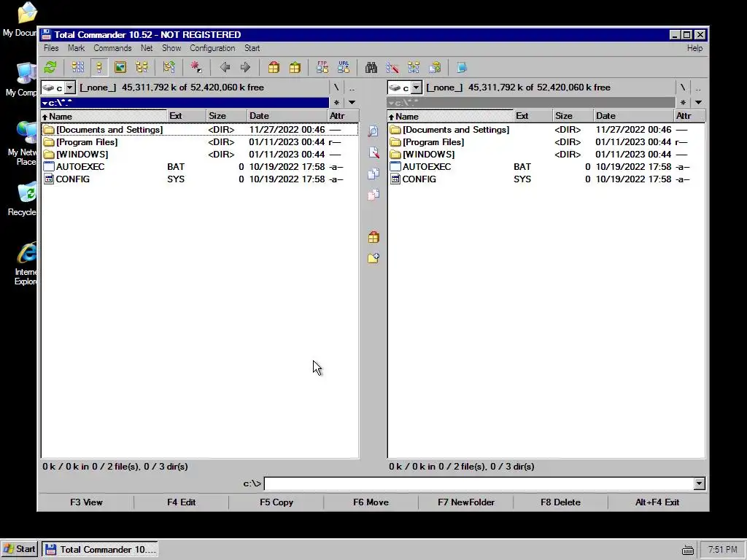Sort left panel by the Size column
Viewport: 747px width, 560px height.
pyautogui.click(x=227, y=116)
